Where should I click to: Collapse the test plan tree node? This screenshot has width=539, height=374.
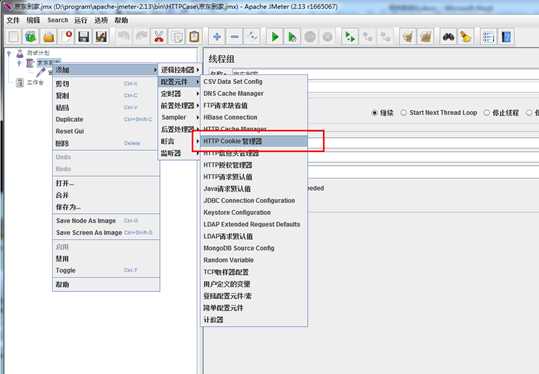[x=9, y=53]
